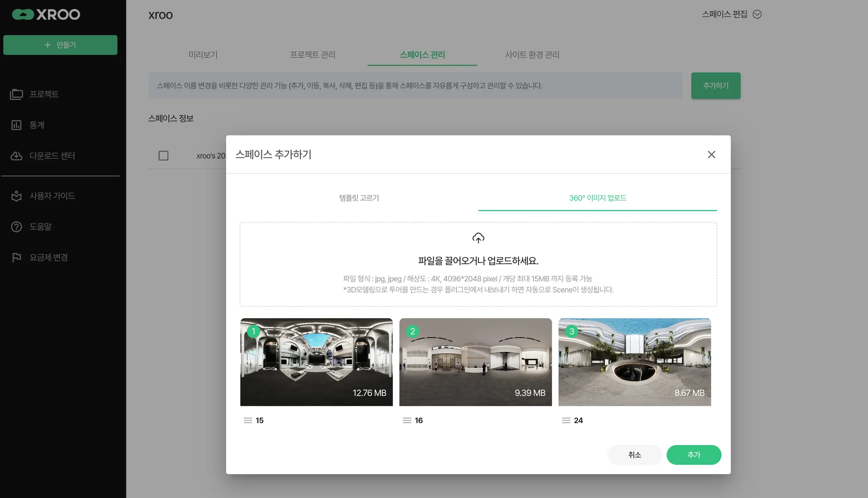Select the 9.39 MB lobby thumbnail
This screenshot has width=868, height=498.
point(475,362)
